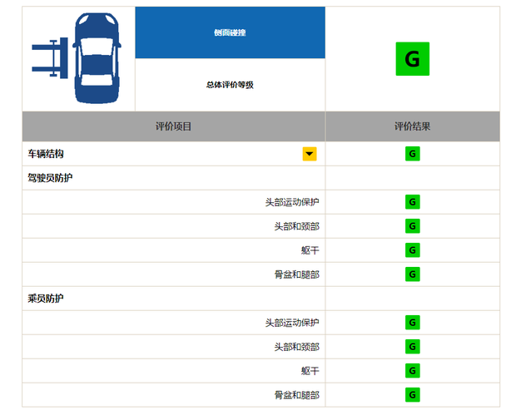Select the blue 侧面碰撞 header

point(230,33)
